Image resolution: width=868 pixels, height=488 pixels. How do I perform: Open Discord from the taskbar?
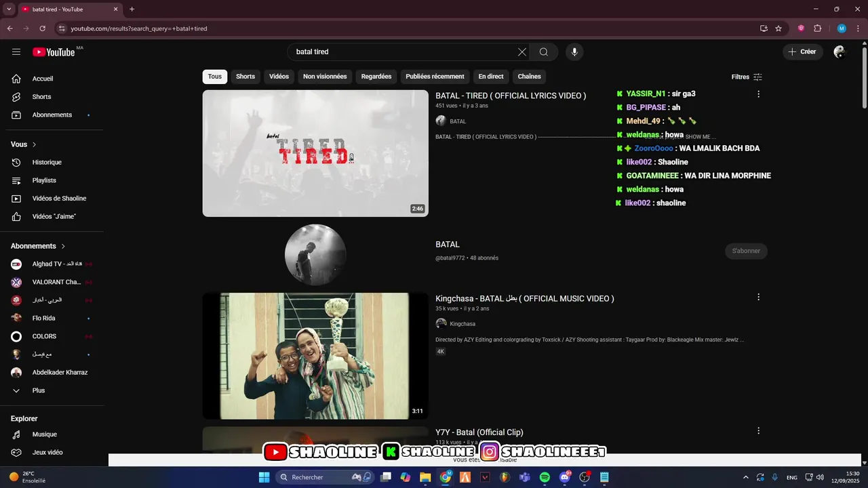pyautogui.click(x=565, y=477)
